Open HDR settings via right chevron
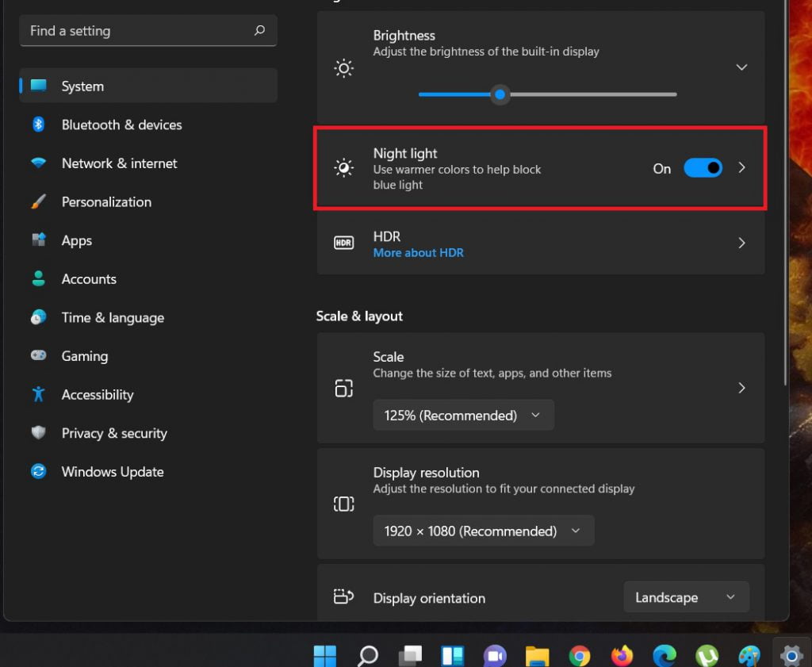This screenshot has height=667, width=812. click(741, 243)
